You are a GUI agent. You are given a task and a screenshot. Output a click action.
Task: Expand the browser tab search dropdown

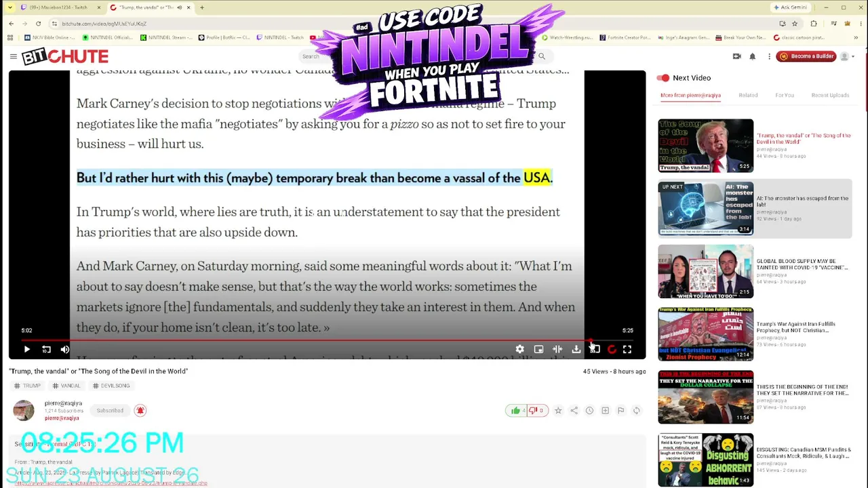(x=9, y=7)
